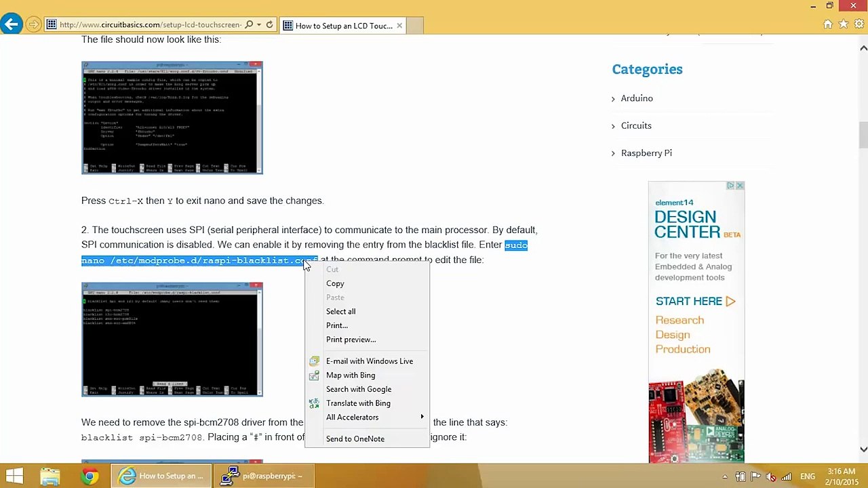The width and height of the screenshot is (868, 488).
Task: Click the AdChoices icon on the ad
Action: [x=731, y=186]
